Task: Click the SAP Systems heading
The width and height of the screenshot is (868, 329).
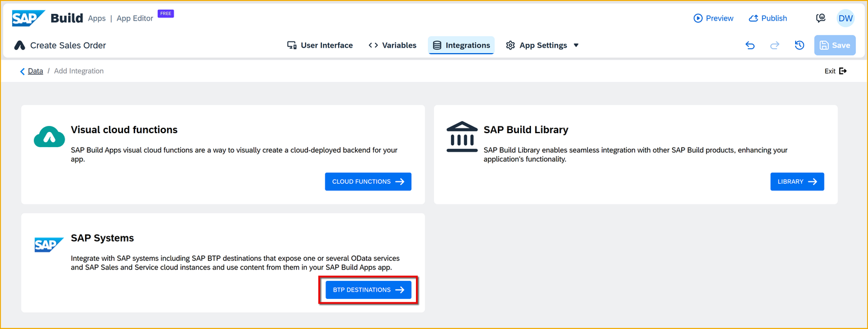Action: click(x=102, y=238)
